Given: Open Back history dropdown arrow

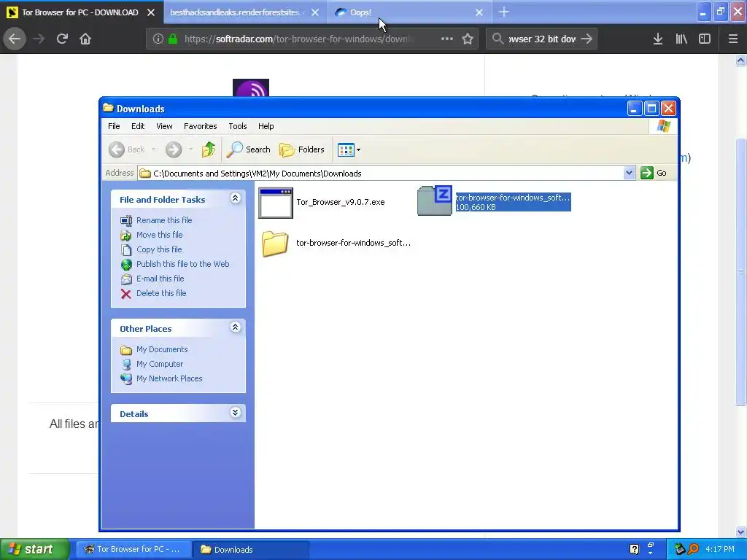Looking at the screenshot, I should point(153,149).
